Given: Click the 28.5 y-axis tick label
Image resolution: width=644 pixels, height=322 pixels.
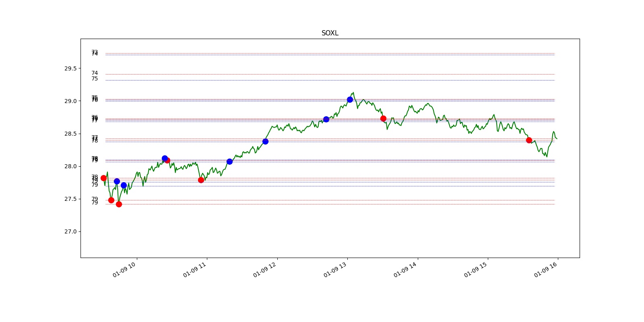Looking at the screenshot, I should 70,134.
